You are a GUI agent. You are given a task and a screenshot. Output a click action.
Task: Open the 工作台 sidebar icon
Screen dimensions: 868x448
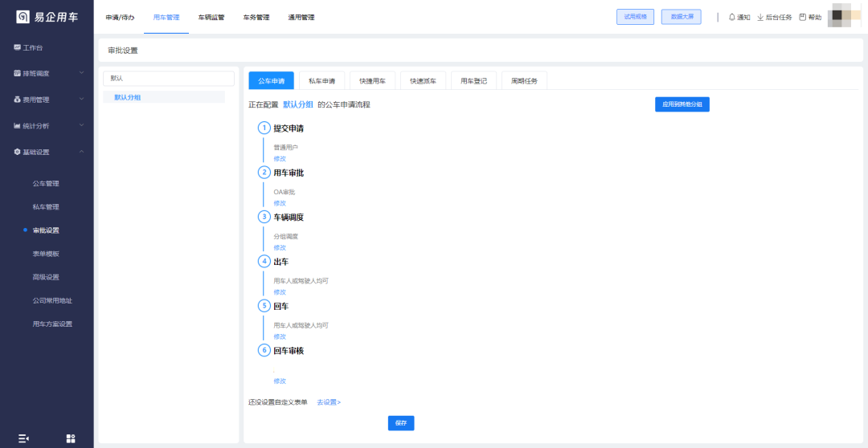[17, 47]
